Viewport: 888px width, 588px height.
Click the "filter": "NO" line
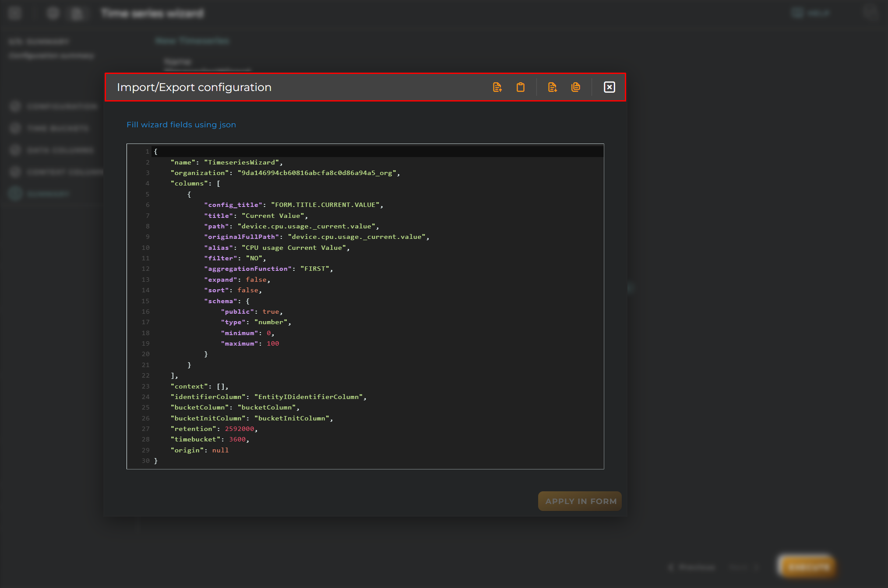click(x=235, y=258)
